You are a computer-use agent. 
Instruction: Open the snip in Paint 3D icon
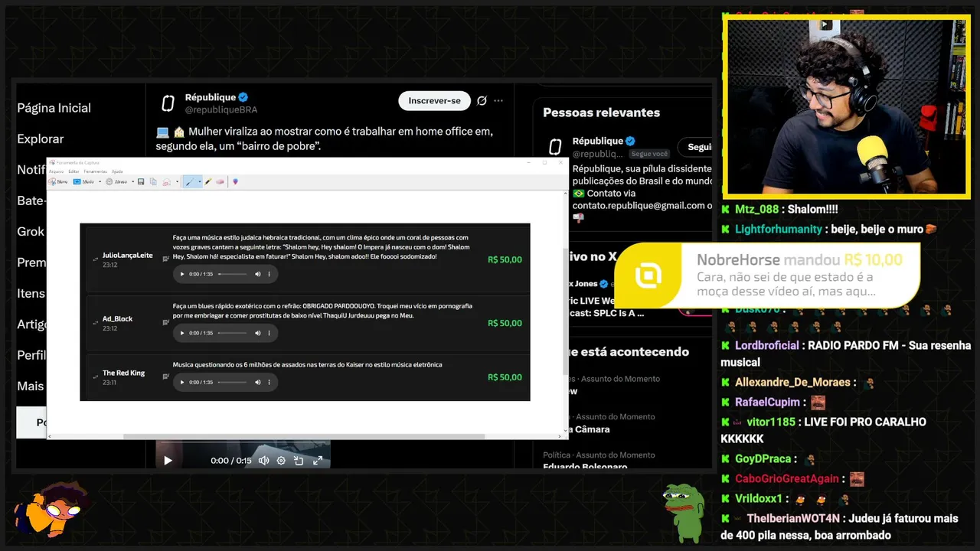[x=235, y=181]
